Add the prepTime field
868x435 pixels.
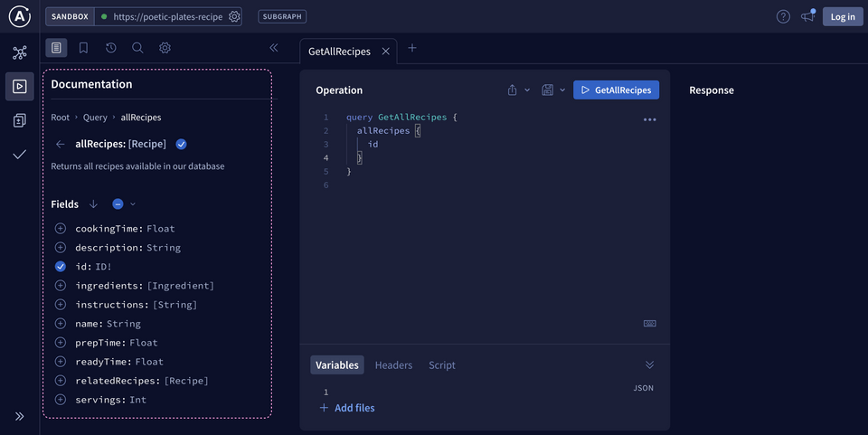pos(61,343)
